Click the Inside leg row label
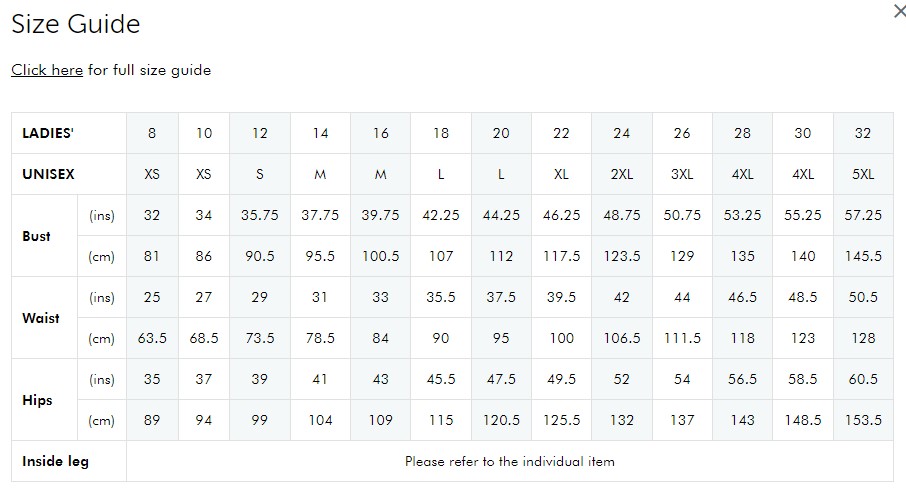The width and height of the screenshot is (906, 493). 55,461
